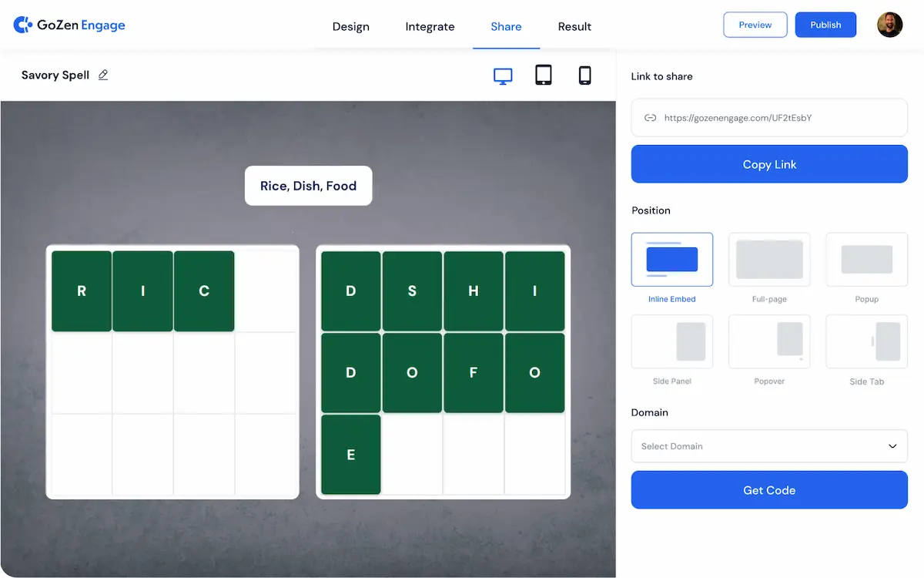Switch to mobile phone preview icon
924x578 pixels.
[x=584, y=75]
